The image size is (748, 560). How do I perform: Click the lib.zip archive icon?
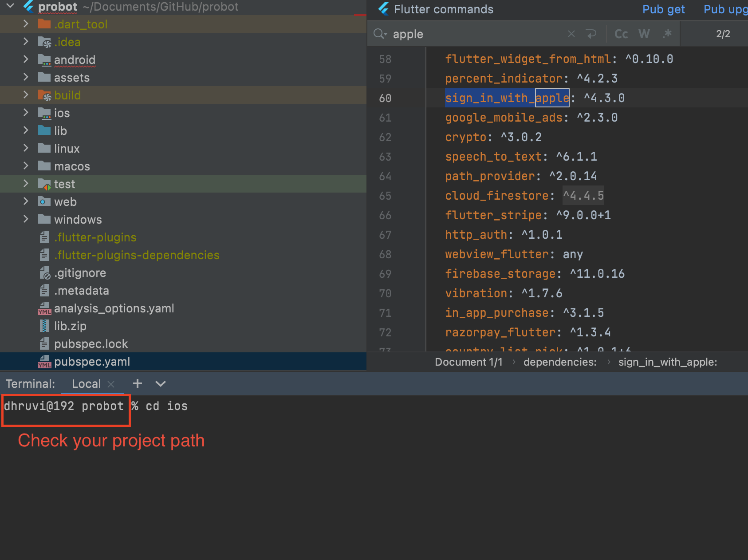pos(44,326)
